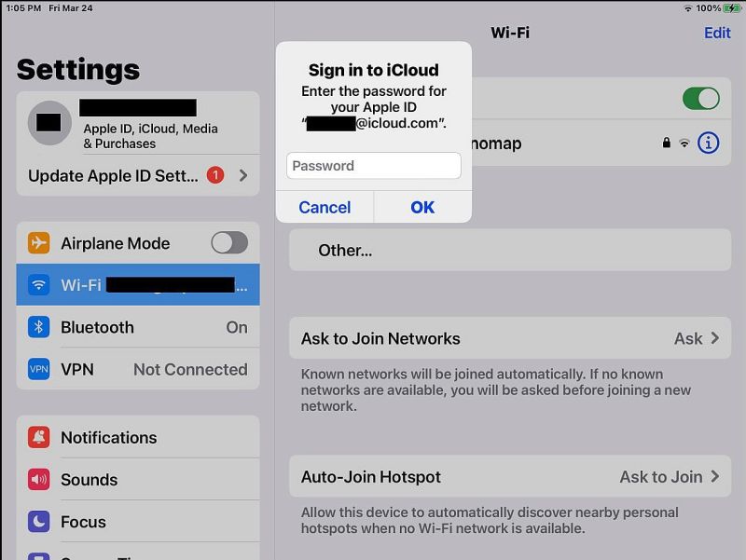Open network info via the (i) icon

[708, 143]
